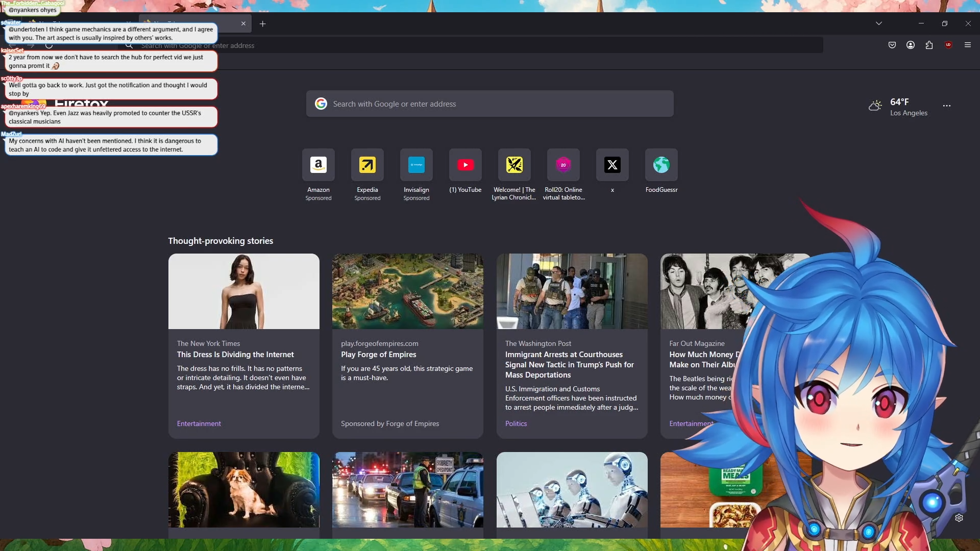Image resolution: width=980 pixels, height=551 pixels.
Task: Click the Politics topic link
Action: (516, 423)
